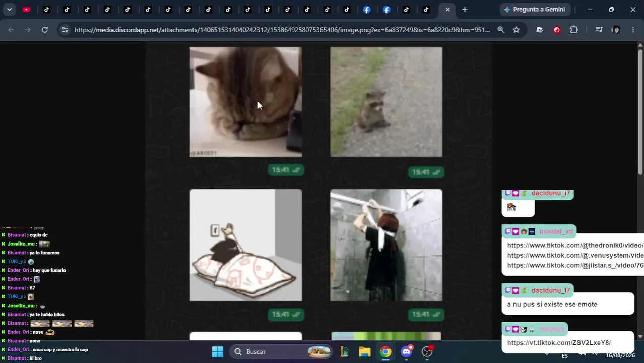Click the ES language indicator
The width and height of the screenshot is (644, 363).
[x=565, y=355]
